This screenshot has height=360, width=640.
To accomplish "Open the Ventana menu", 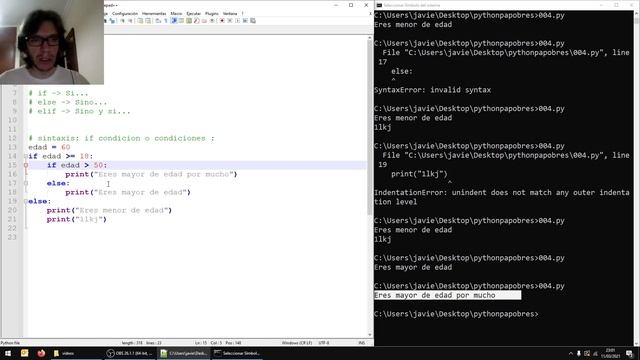I will pyautogui.click(x=230, y=13).
